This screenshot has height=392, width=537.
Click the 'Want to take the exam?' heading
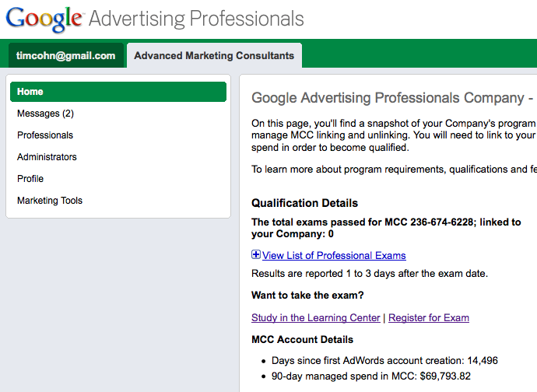click(307, 295)
